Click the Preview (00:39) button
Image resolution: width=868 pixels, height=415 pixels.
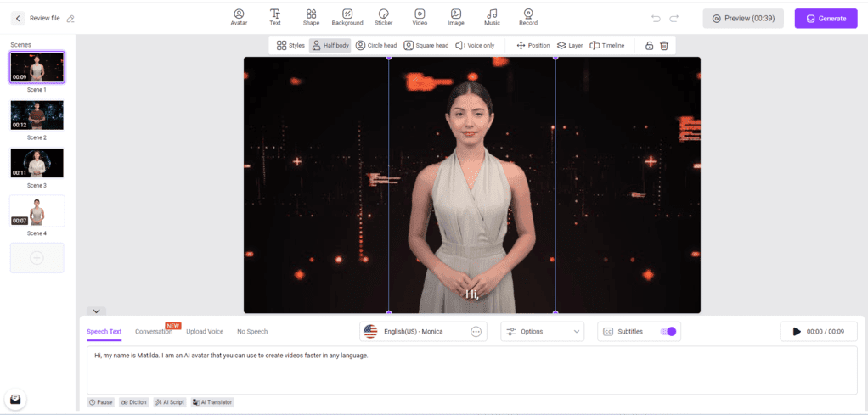click(743, 19)
